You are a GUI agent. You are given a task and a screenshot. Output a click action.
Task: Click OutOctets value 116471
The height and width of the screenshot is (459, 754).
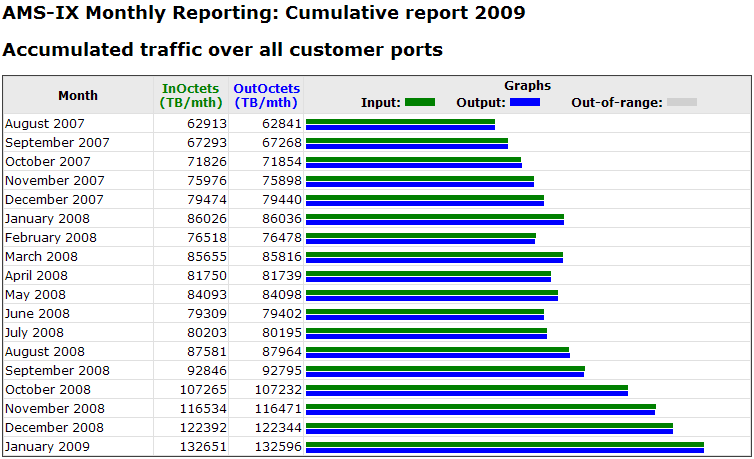click(278, 409)
